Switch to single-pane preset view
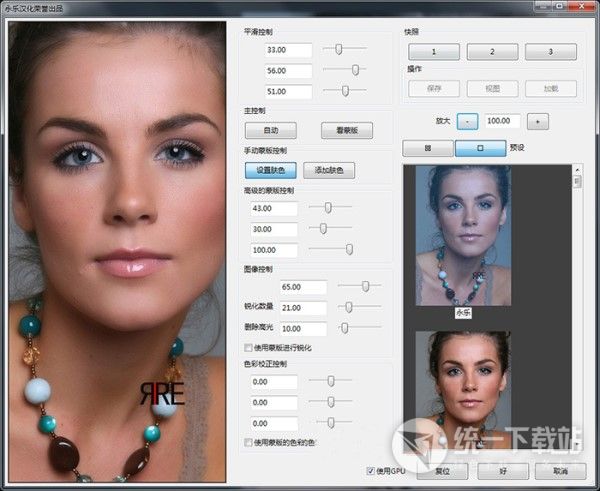 tap(480, 148)
